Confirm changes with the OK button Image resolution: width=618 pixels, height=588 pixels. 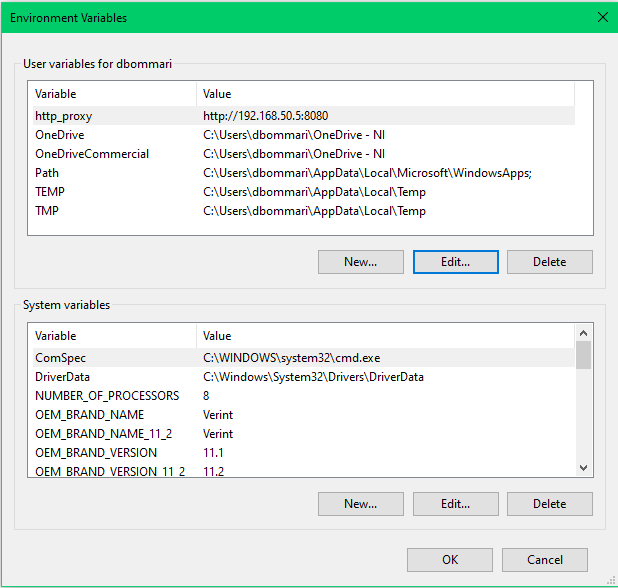[x=450, y=560]
